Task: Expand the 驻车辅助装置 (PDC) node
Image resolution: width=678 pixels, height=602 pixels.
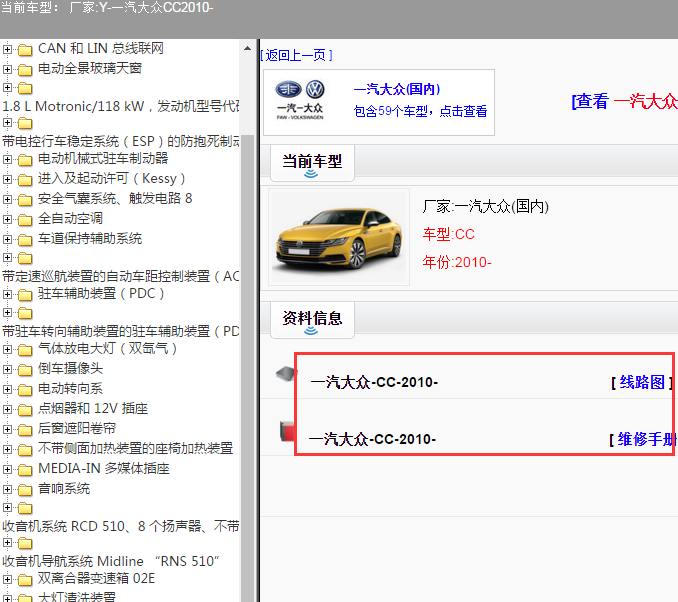Action: tap(7, 295)
